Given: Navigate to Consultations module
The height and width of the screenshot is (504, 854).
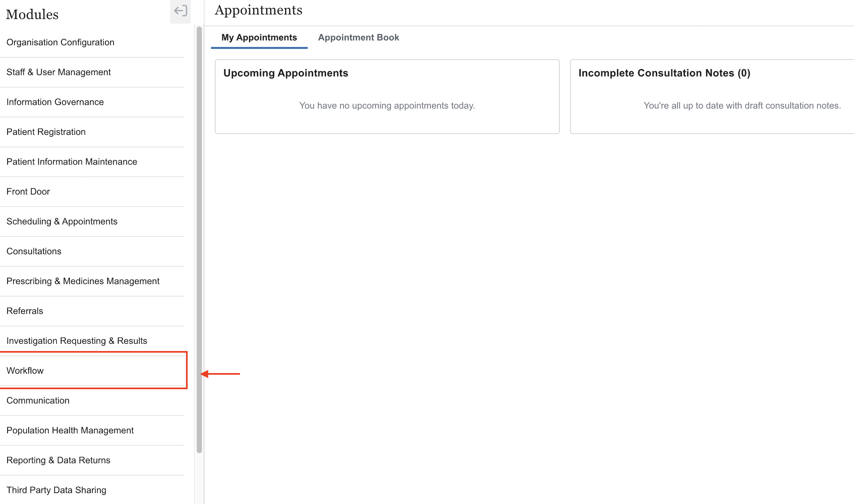Looking at the screenshot, I should point(34,252).
